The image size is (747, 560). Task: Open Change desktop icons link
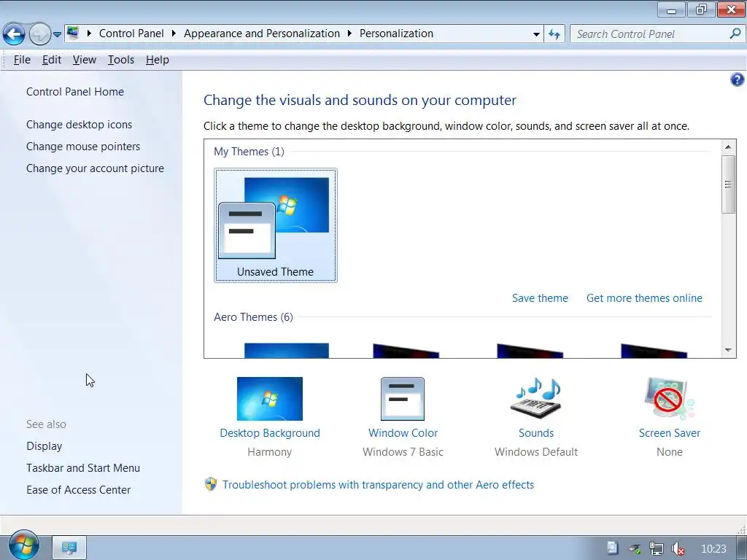pyautogui.click(x=79, y=124)
